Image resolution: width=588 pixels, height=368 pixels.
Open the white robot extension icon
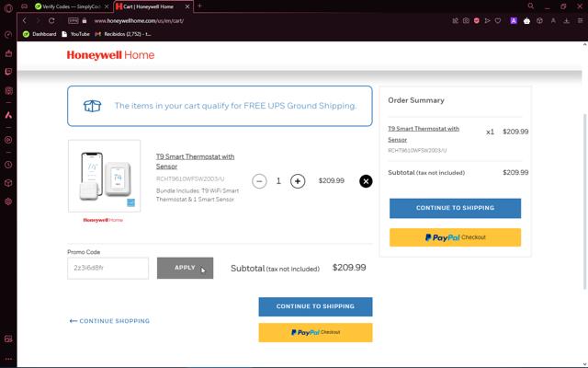coord(526,20)
